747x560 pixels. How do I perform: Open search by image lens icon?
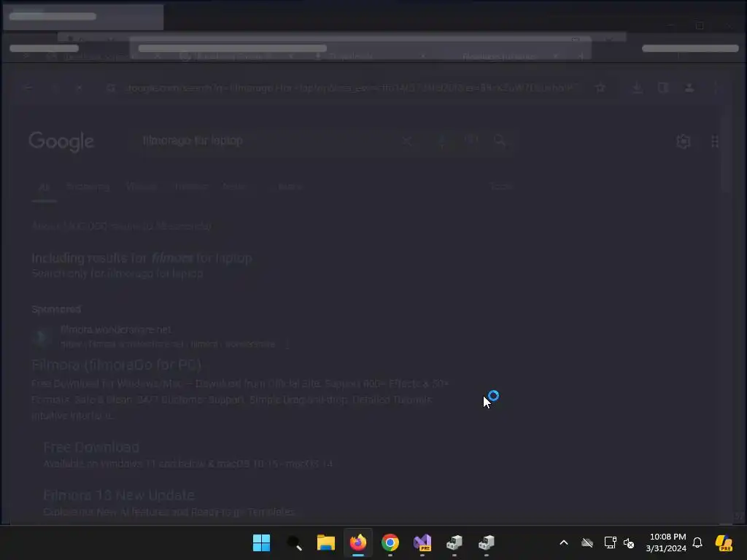point(471,140)
